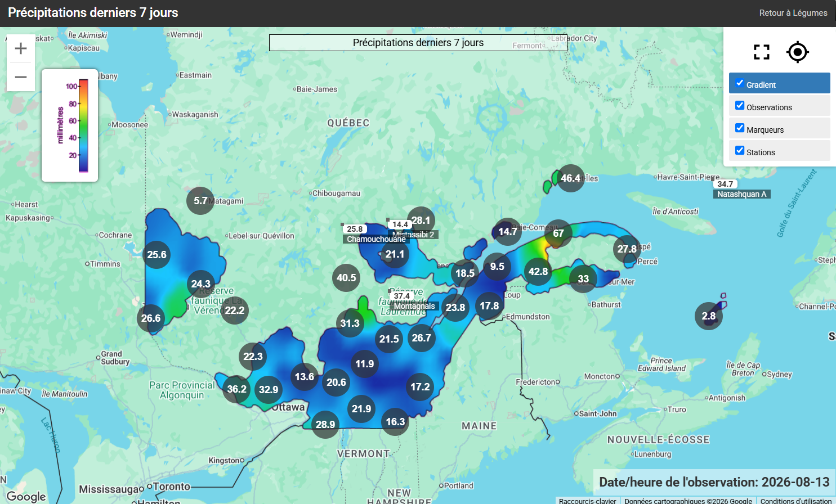Click the observation date text
836x504 pixels.
(x=714, y=482)
